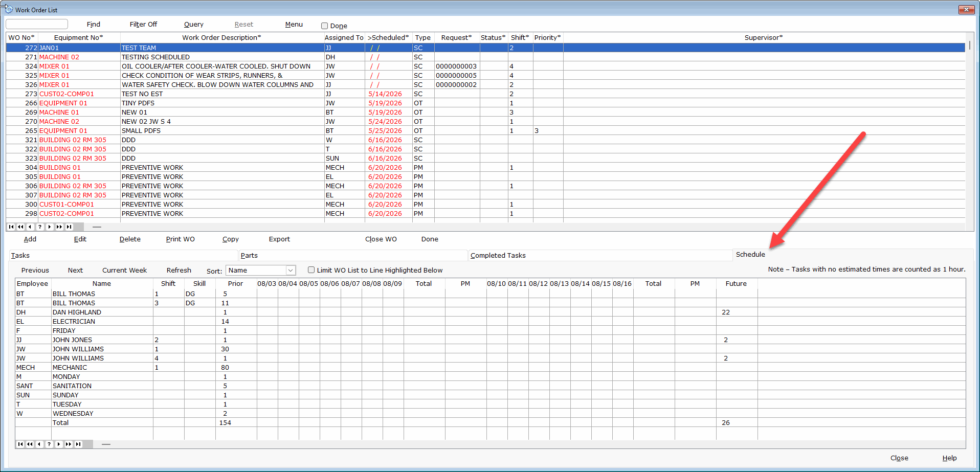This screenshot has height=472, width=980.
Task: Click Close WO button
Action: click(x=381, y=239)
